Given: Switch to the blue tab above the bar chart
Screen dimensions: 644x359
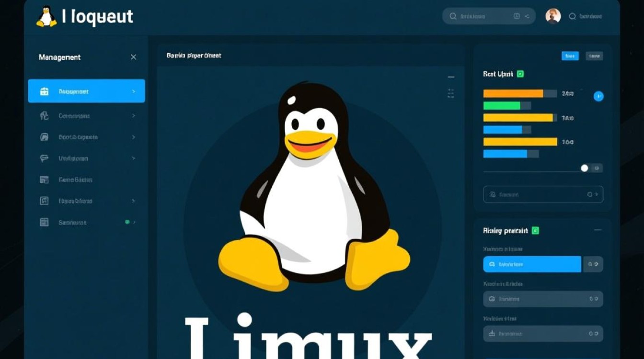Looking at the screenshot, I should pyautogui.click(x=570, y=56).
